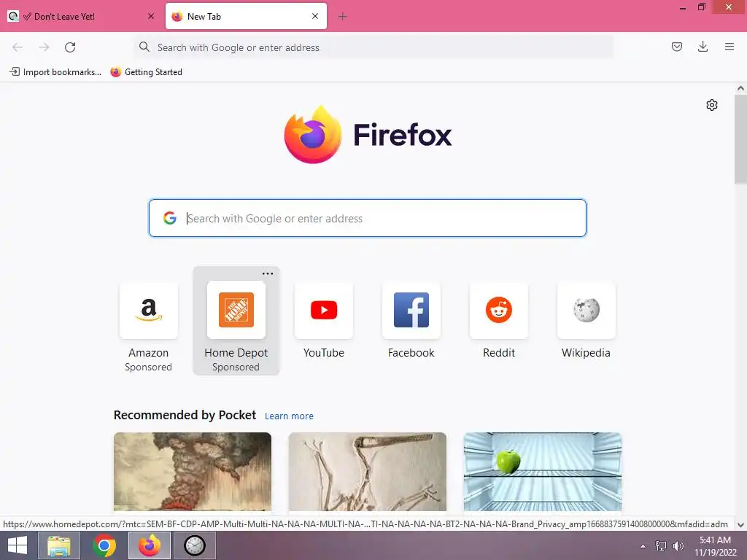Open the Wikipedia shortcut tile
The height and width of the screenshot is (560, 747).
[586, 321]
